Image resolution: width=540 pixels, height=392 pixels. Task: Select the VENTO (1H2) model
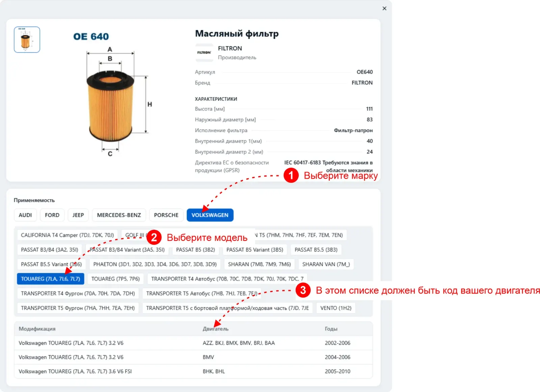point(336,308)
